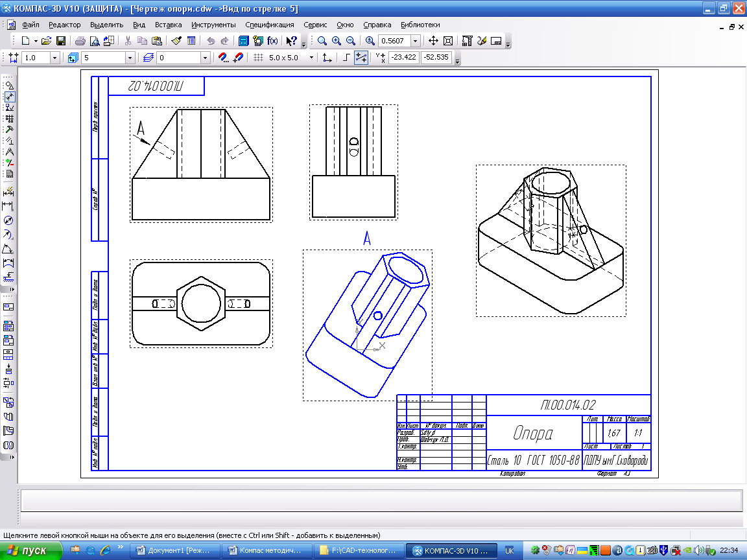Expand the view number dropdown showing 5
Viewport: 747px width, 560px height.
pos(130,58)
